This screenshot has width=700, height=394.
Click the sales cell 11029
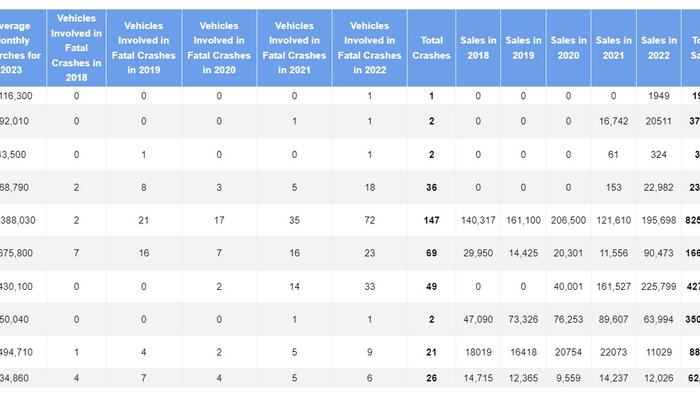coord(658,352)
